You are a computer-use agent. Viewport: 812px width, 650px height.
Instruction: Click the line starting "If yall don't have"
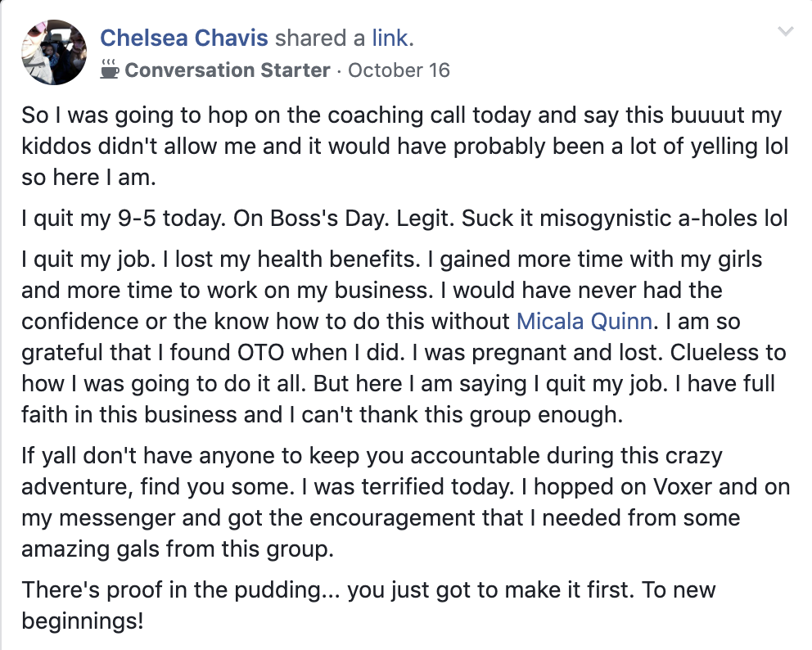[372, 455]
